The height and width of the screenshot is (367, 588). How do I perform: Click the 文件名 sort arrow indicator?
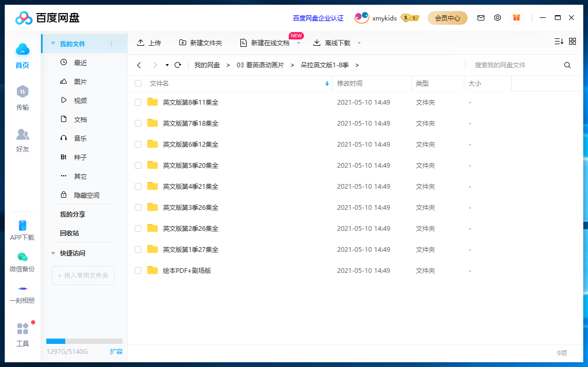327,84
